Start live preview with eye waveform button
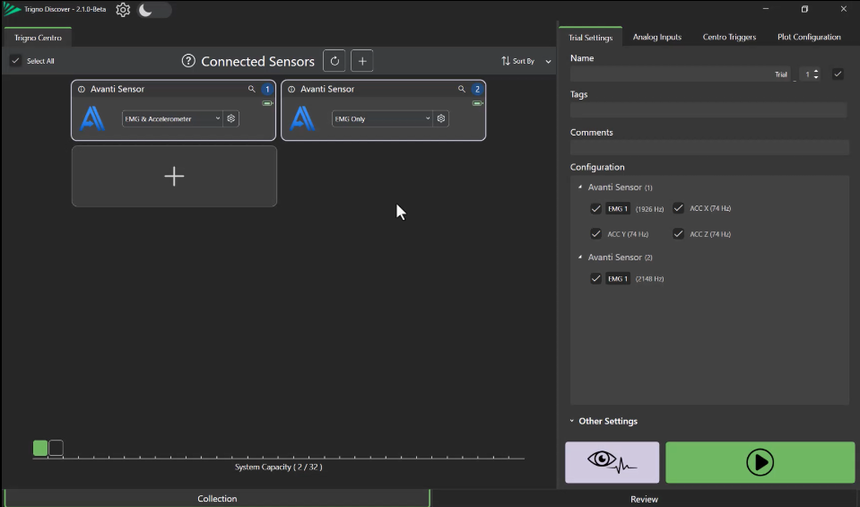Image resolution: width=860 pixels, height=507 pixels. pos(612,462)
